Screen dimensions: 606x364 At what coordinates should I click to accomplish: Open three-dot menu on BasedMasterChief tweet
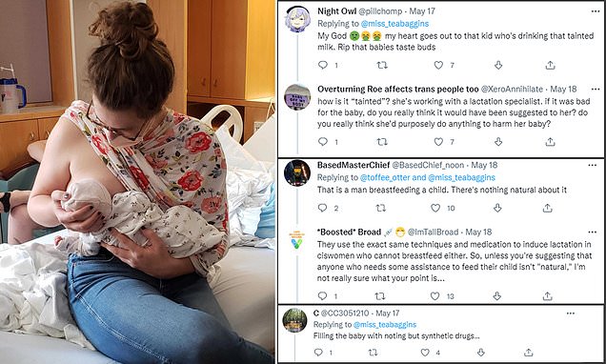coord(592,166)
